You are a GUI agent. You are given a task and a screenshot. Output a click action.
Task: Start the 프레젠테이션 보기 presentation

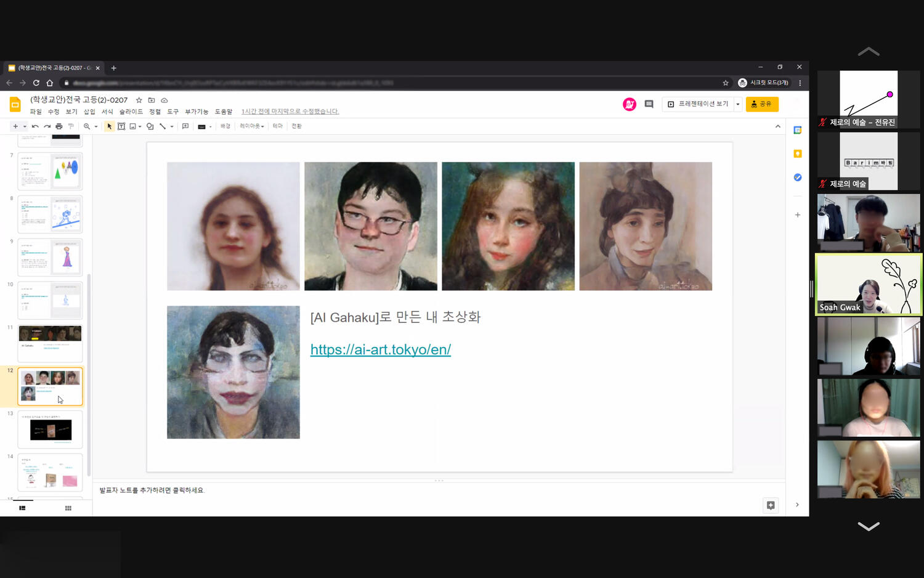[x=698, y=104]
